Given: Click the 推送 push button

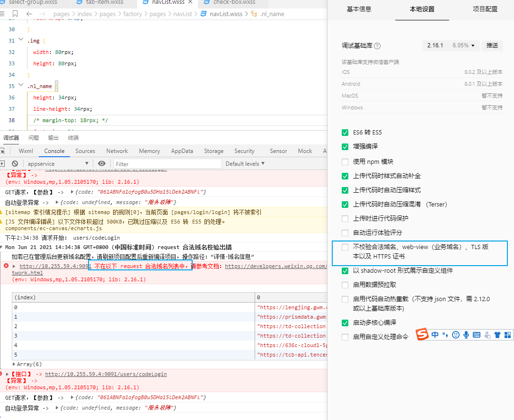Looking at the screenshot, I should click(x=492, y=45).
